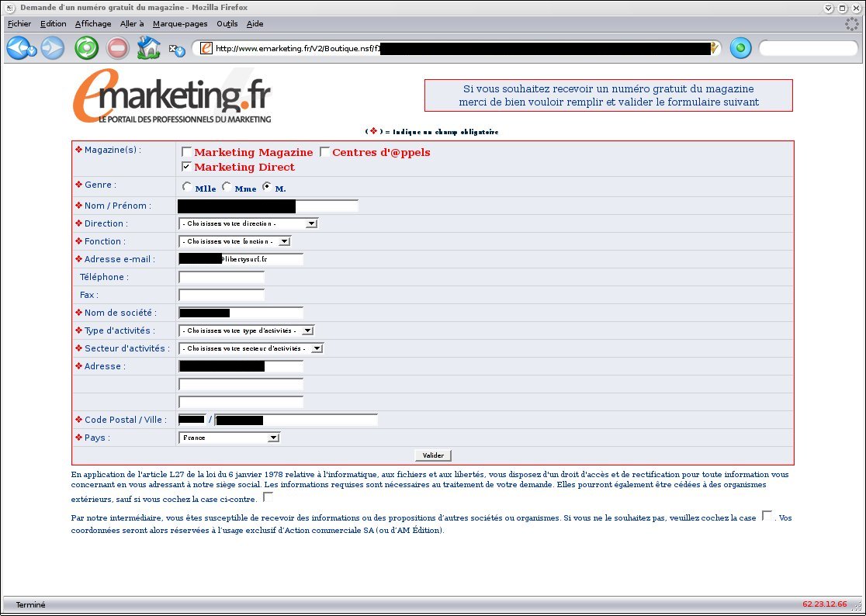Click the Adresse e-mail input field
Screen dimensions: 866x616
coord(241,259)
